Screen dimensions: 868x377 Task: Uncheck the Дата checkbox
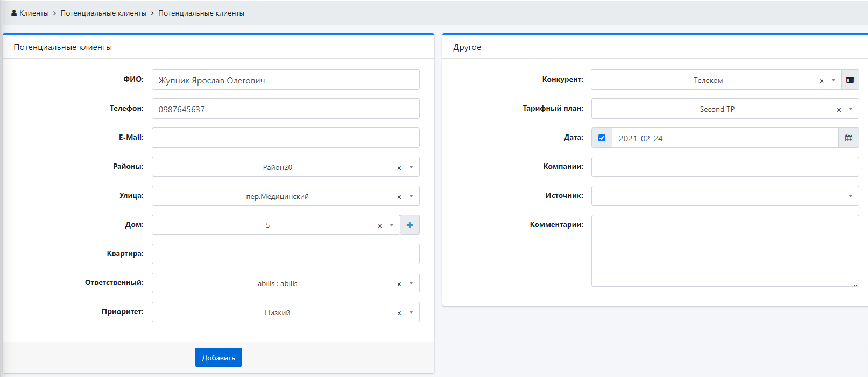(602, 138)
